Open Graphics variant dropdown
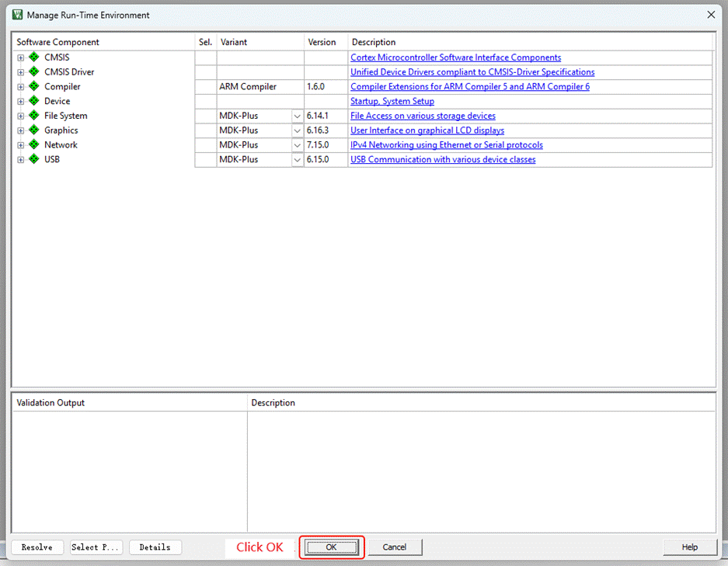This screenshot has height=566, width=728. [297, 131]
